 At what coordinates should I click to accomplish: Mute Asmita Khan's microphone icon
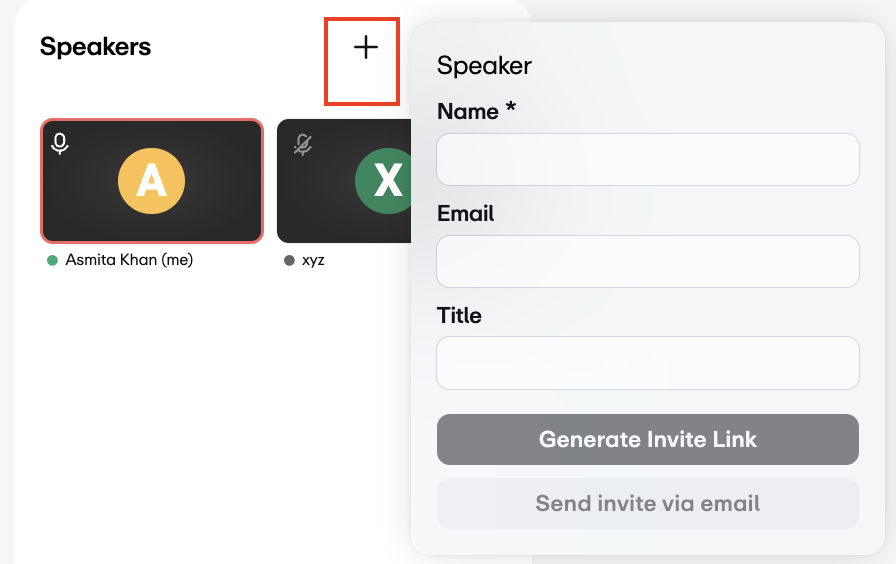(59, 144)
